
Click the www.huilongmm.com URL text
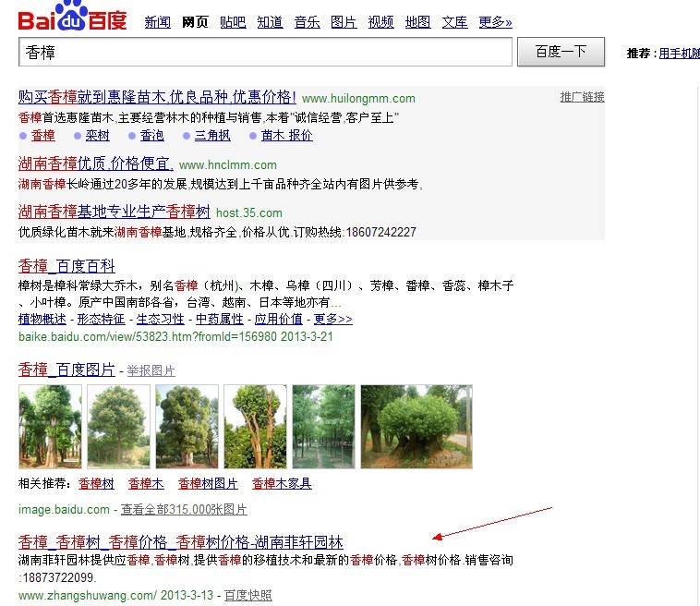tap(358, 98)
